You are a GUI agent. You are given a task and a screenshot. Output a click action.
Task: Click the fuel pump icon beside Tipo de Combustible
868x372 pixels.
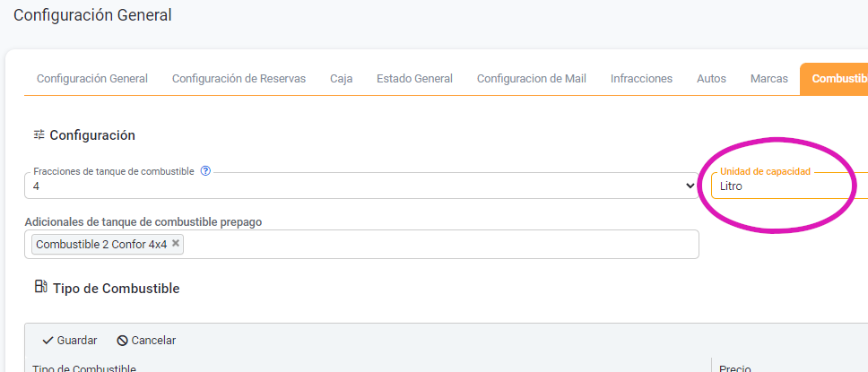click(40, 288)
